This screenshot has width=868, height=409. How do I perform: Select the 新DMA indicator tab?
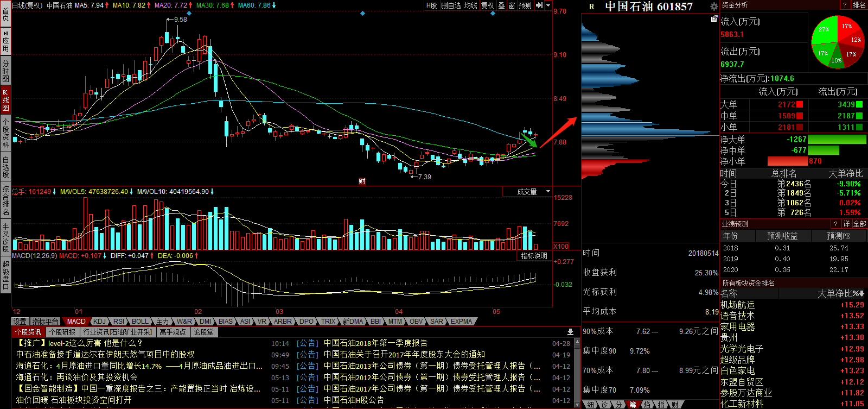[353, 322]
